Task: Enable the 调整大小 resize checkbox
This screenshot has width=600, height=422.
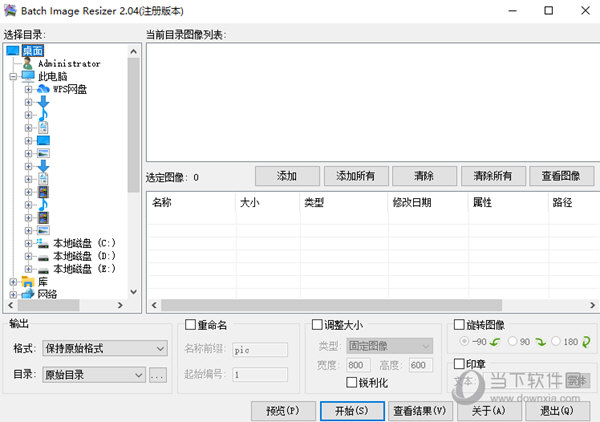Action: (x=317, y=325)
